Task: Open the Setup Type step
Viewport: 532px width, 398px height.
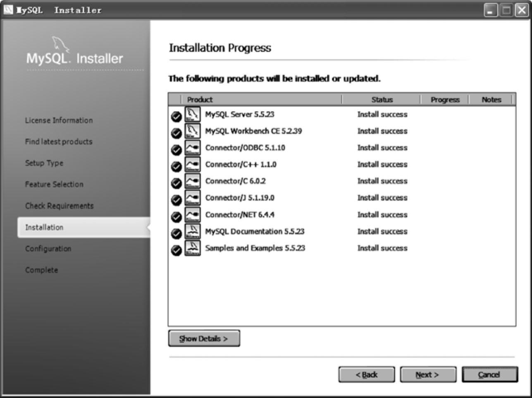Action: pyautogui.click(x=44, y=163)
